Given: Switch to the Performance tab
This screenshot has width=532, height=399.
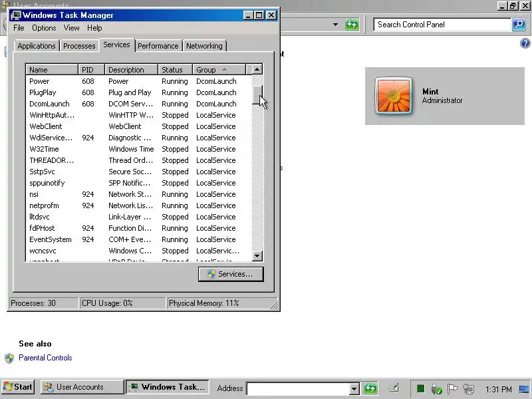Looking at the screenshot, I should [158, 46].
